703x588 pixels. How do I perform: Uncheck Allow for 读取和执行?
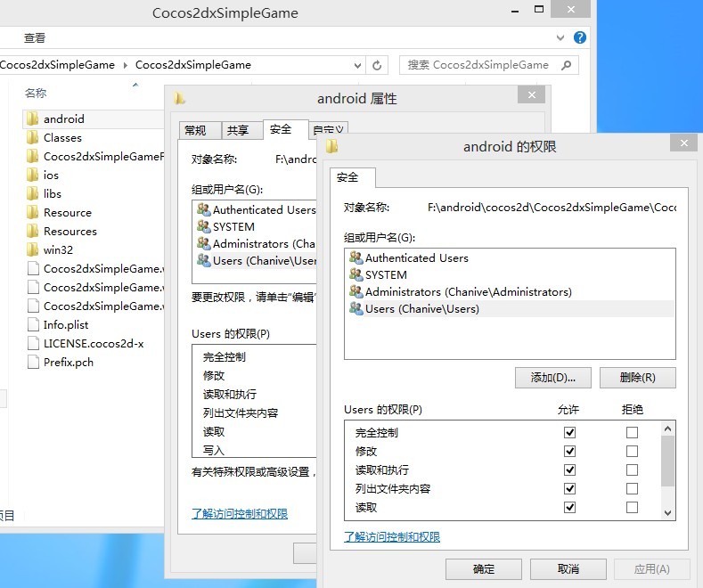[x=570, y=470]
